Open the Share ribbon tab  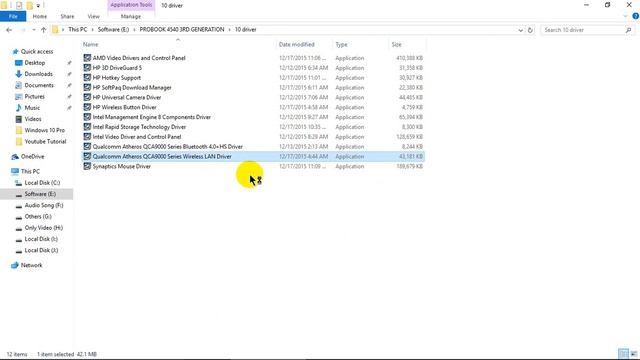[67, 16]
